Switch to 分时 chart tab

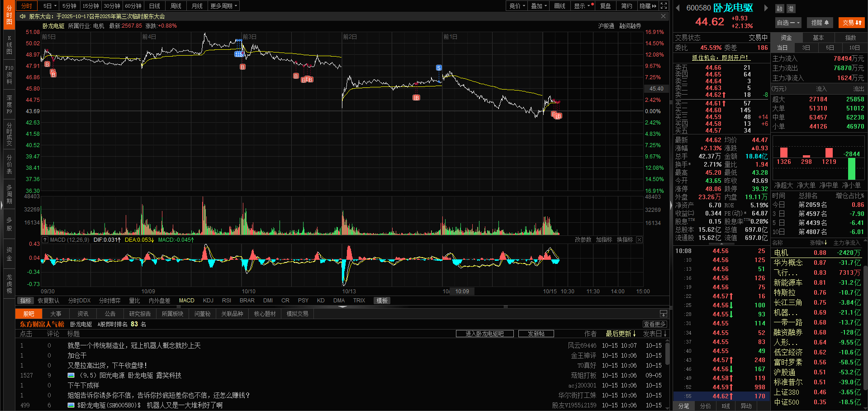coord(27,6)
